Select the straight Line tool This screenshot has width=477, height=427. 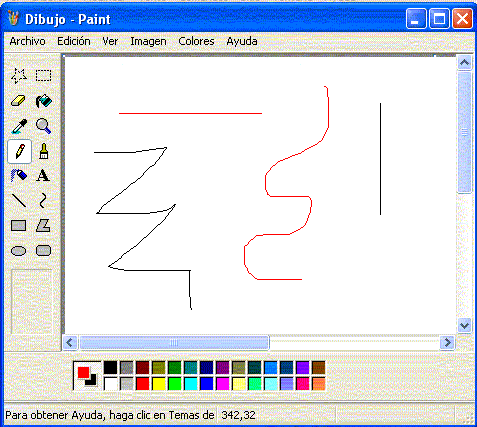pos(19,201)
